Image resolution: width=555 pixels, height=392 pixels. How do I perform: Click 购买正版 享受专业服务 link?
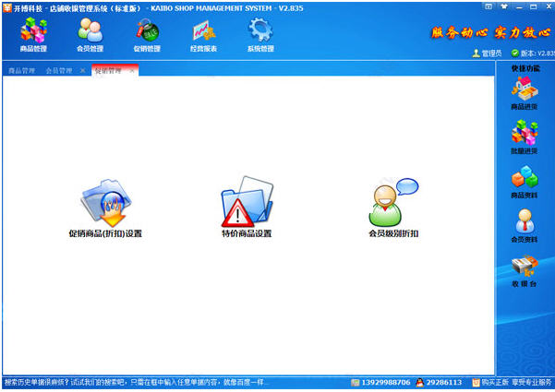517,383
